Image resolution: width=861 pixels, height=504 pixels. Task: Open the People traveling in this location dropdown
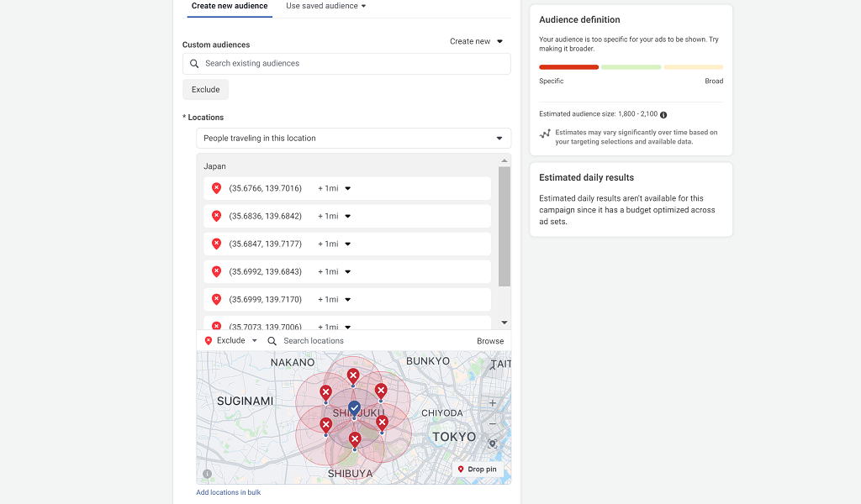[x=354, y=139]
